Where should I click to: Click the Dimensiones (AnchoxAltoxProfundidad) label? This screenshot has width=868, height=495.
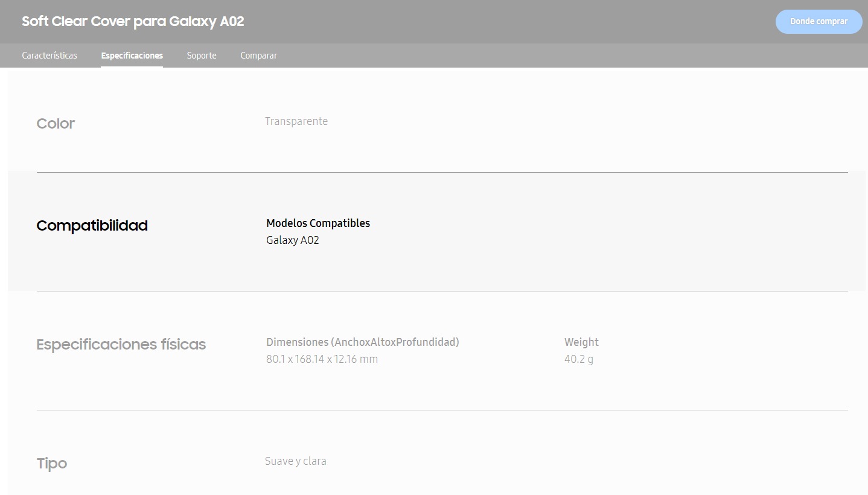pos(362,342)
